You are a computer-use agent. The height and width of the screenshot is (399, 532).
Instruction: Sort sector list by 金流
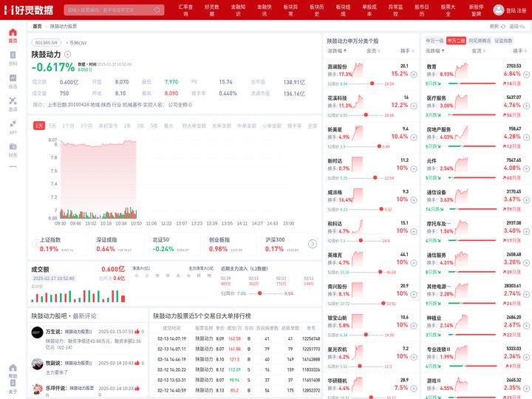[x=478, y=51]
